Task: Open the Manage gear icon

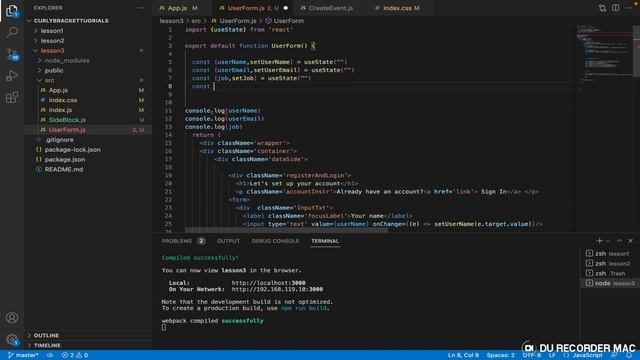Action: tap(12, 339)
